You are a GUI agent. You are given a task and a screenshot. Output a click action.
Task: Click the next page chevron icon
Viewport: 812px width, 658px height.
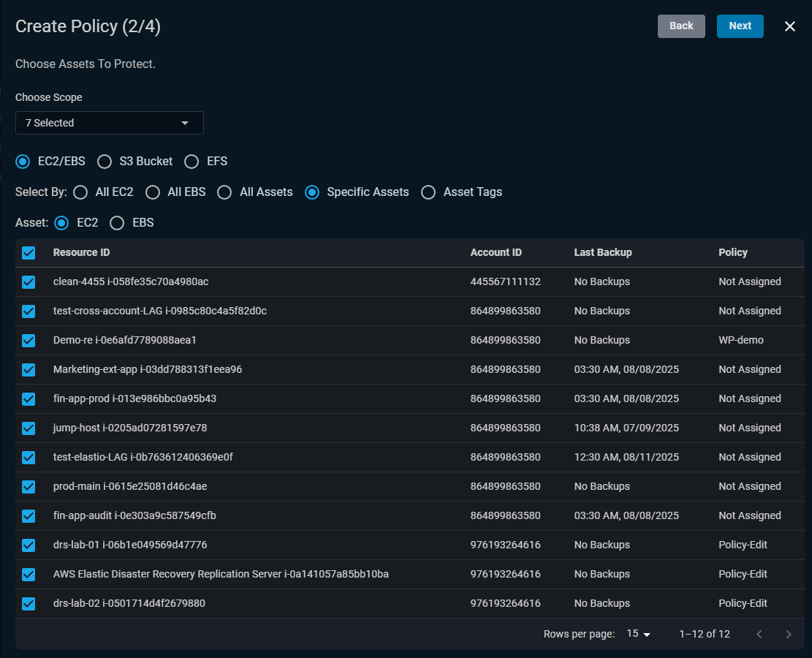point(789,634)
